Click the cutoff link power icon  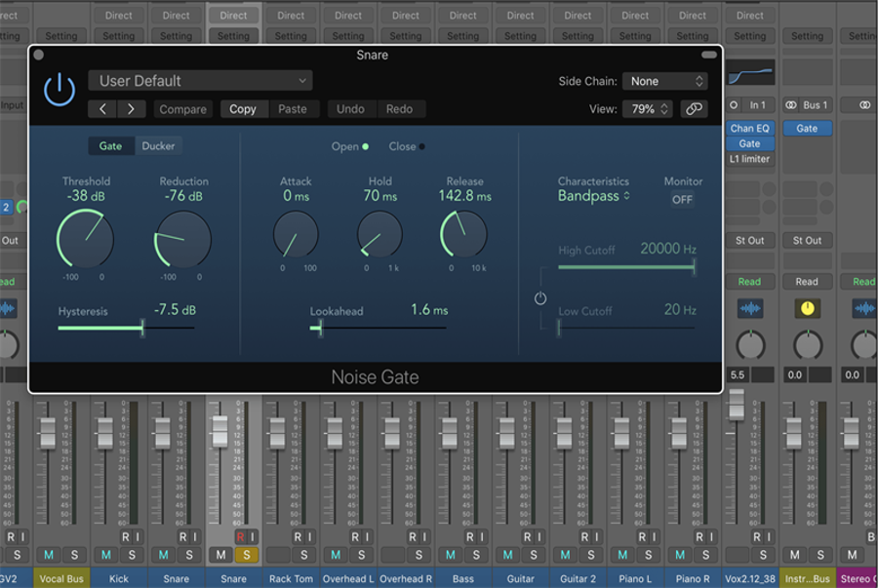tap(540, 298)
